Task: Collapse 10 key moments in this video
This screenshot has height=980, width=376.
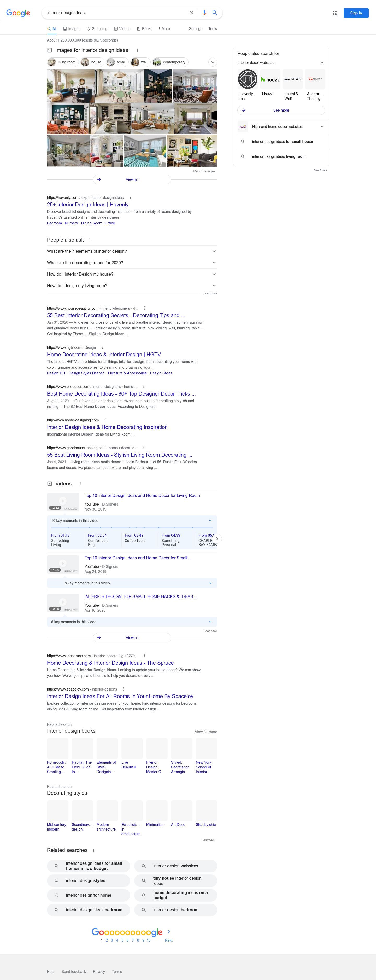Action: pos(132,520)
